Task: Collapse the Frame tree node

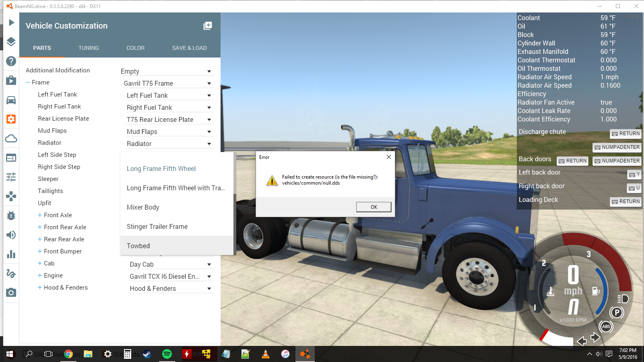Action: coord(28,82)
